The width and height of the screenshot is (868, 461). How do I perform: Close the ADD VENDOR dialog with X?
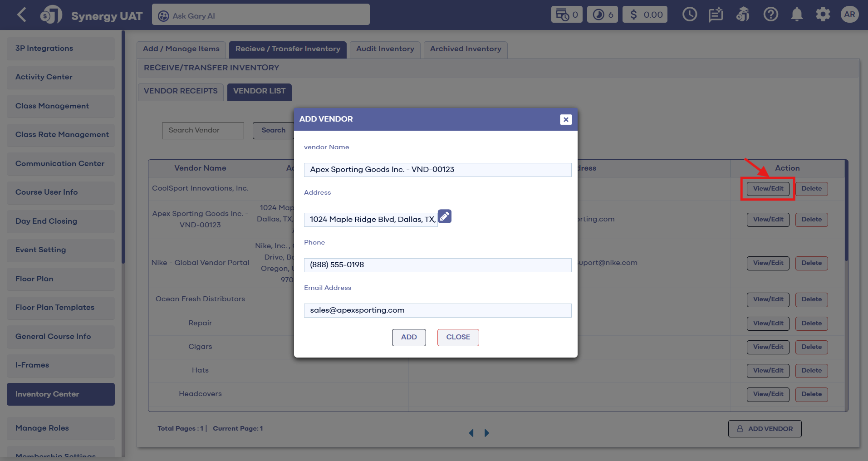tap(565, 119)
